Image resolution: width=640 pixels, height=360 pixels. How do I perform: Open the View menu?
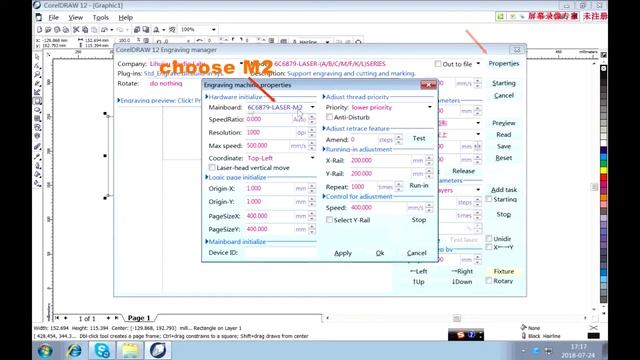coord(76,18)
